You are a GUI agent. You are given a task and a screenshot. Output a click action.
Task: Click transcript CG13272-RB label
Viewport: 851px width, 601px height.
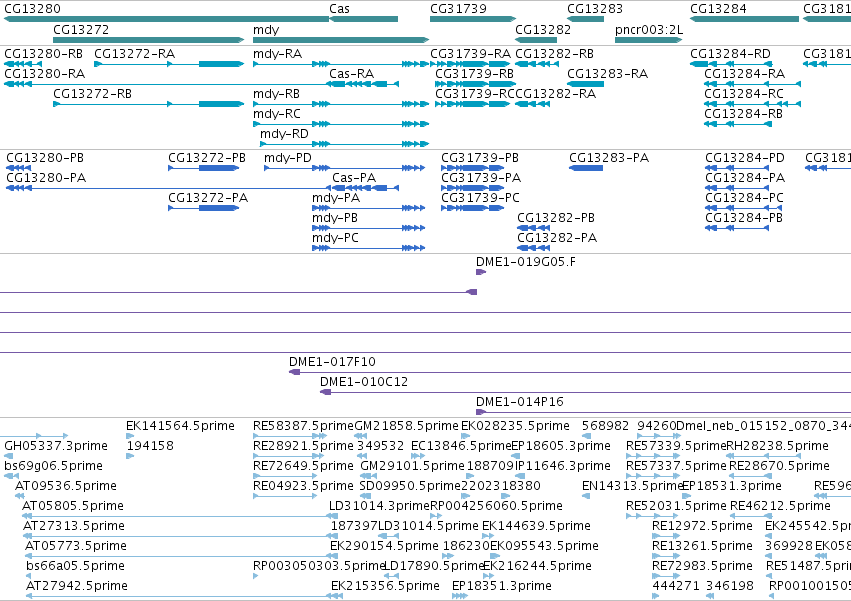click(92, 94)
